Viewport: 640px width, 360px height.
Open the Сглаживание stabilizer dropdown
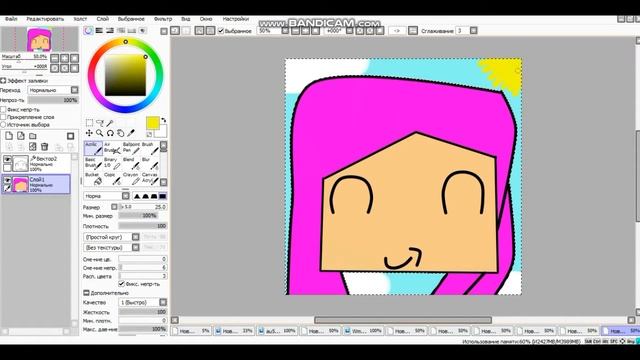473,31
